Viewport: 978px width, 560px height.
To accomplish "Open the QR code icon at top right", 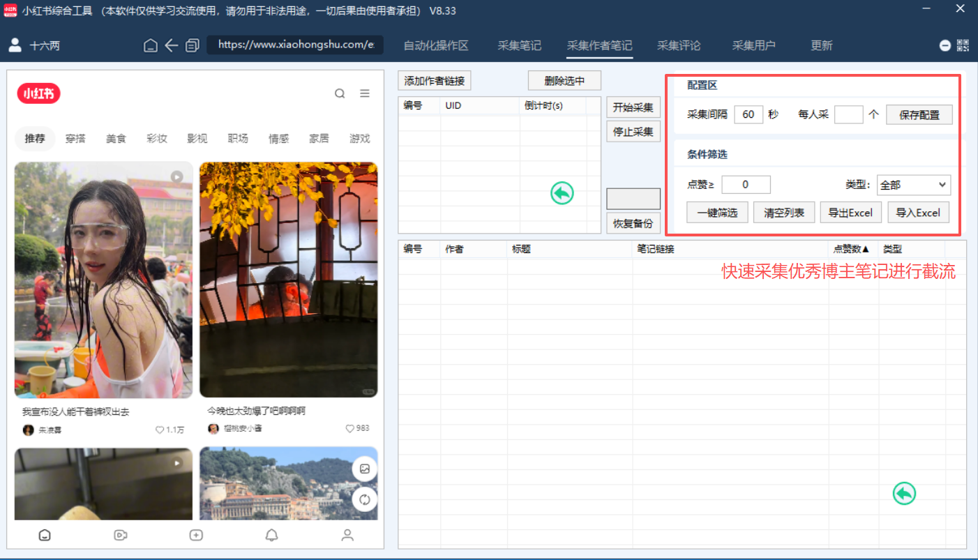I will 963,45.
